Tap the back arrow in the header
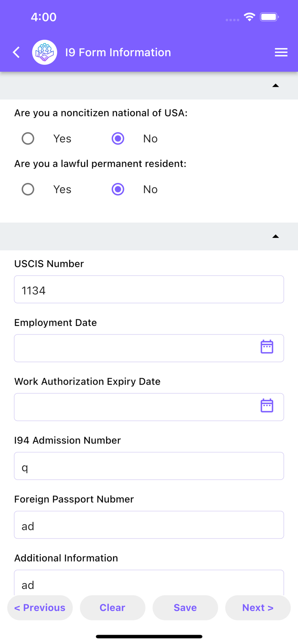The width and height of the screenshot is (298, 644). [x=16, y=52]
